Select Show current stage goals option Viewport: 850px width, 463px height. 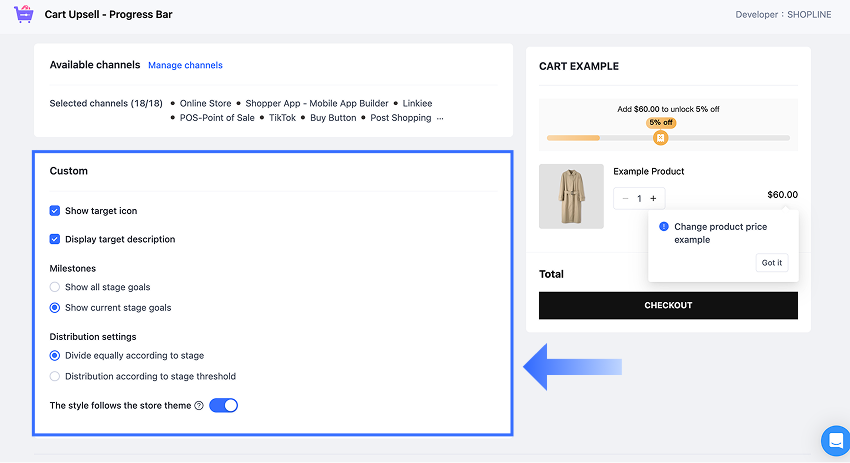pyautogui.click(x=55, y=307)
